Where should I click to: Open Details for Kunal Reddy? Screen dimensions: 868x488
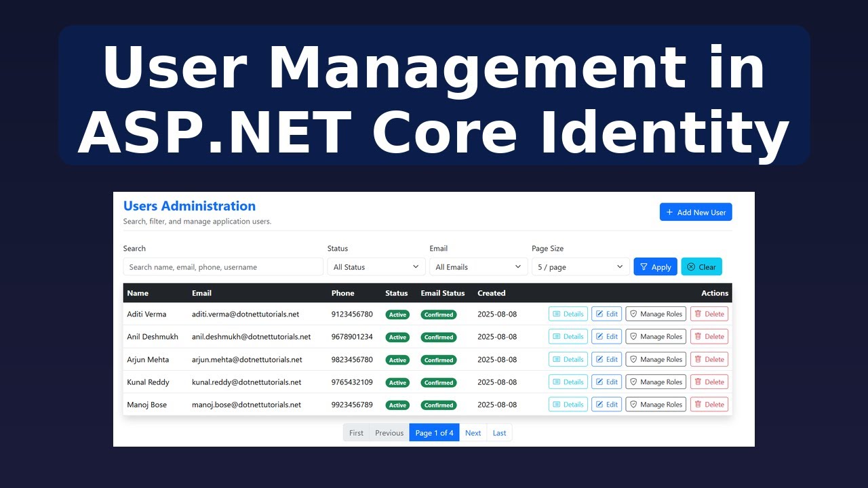tap(568, 382)
